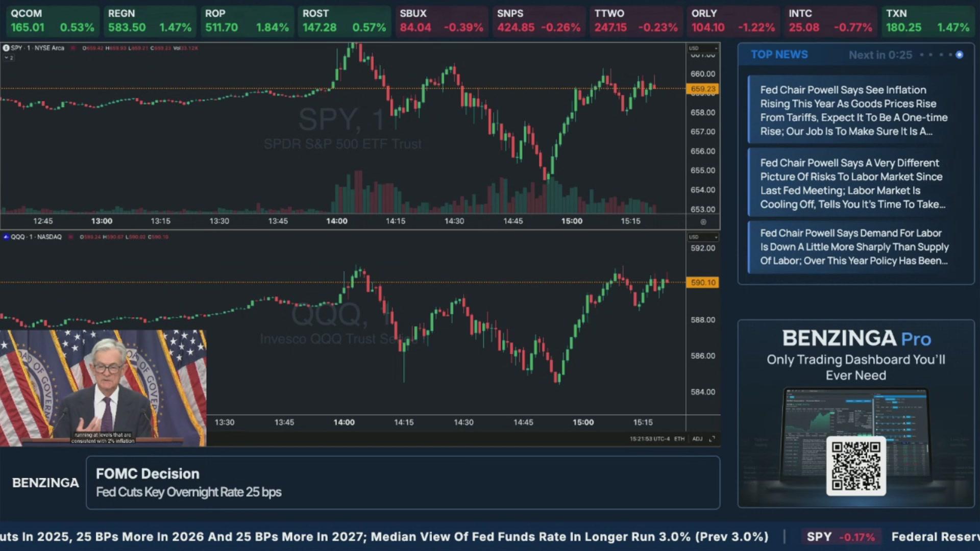Open the Powell demand for labor headline
The width and height of the screenshot is (980, 551).
853,247
